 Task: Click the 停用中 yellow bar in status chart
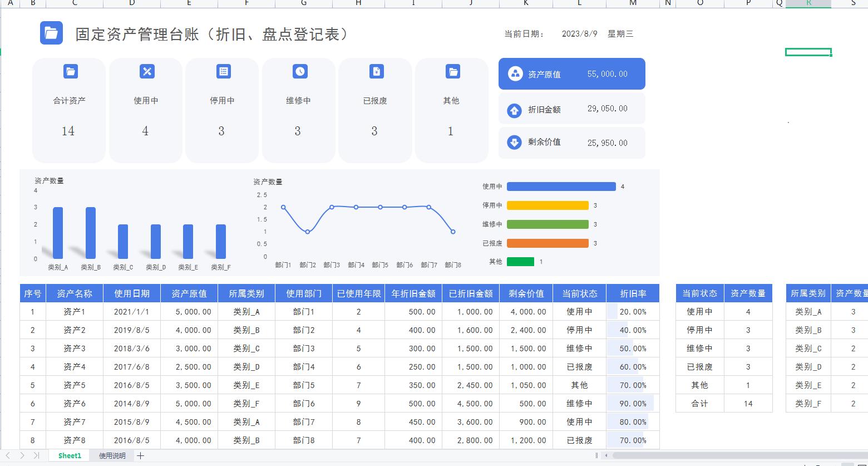pyautogui.click(x=548, y=205)
